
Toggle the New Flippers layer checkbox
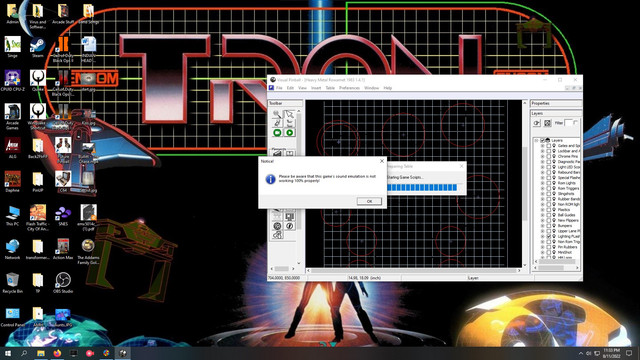[x=549, y=220]
